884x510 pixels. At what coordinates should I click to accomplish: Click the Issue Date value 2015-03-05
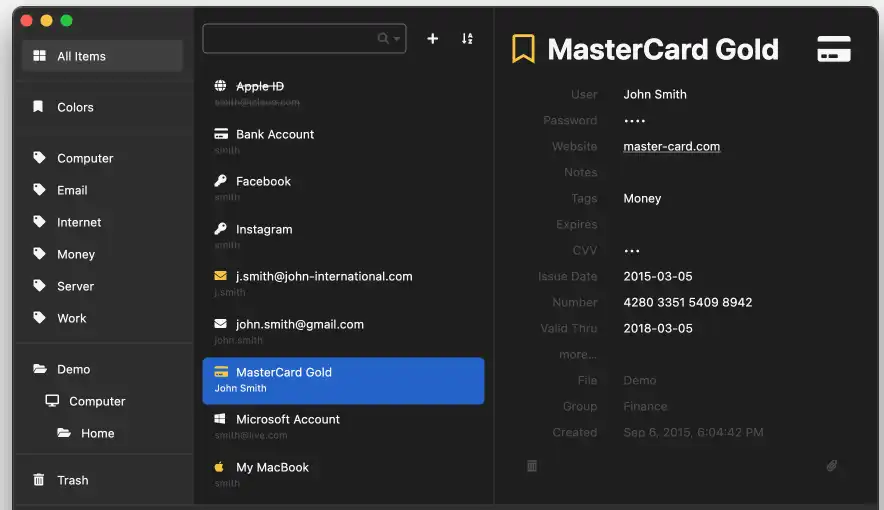[x=658, y=276]
